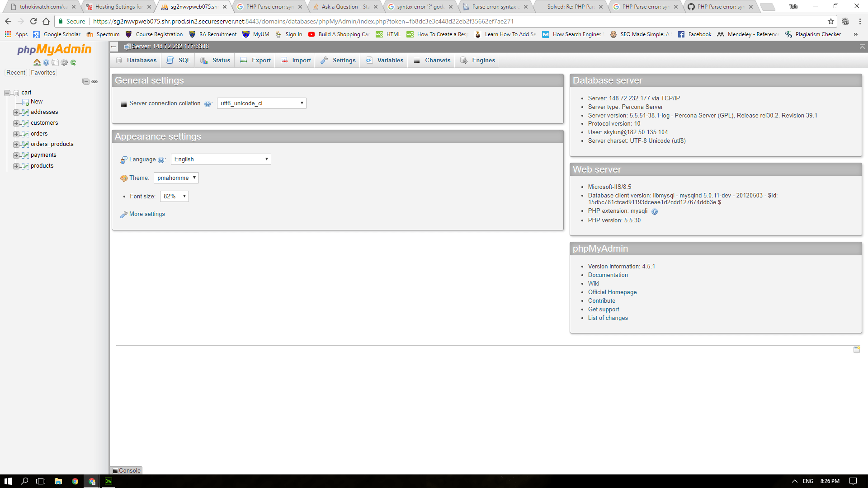This screenshot has height=488, width=868.
Task: Open the Server connection collation dropdown
Action: (x=261, y=103)
